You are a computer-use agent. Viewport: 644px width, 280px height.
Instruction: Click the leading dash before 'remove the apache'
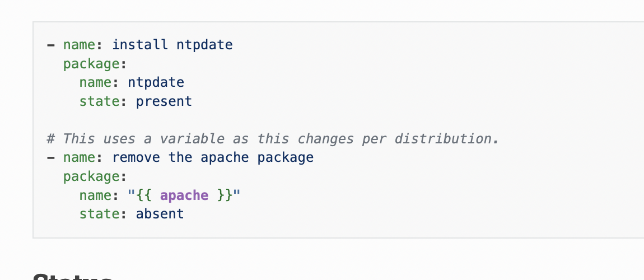[x=51, y=157]
